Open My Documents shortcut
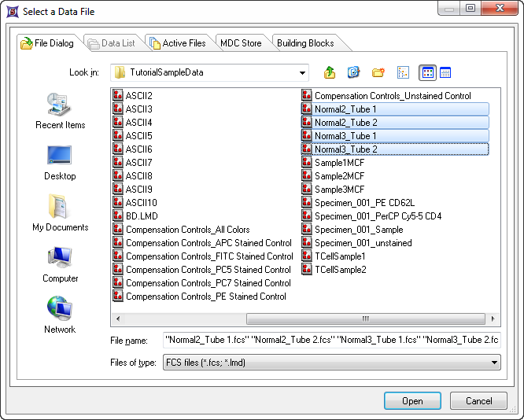The width and height of the screenshot is (524, 420). point(61,214)
